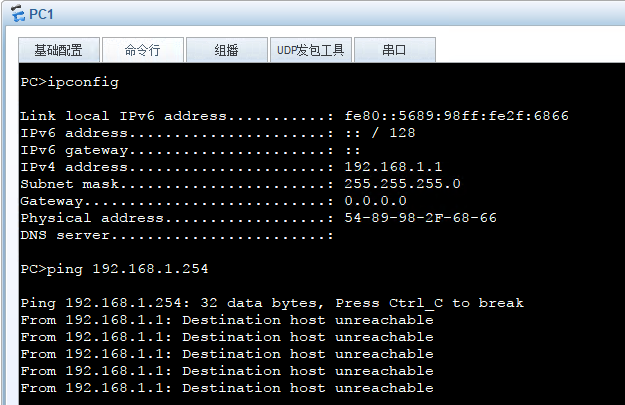
Task: Click the Gateway 0.0.0.0 value
Action: 375,201
